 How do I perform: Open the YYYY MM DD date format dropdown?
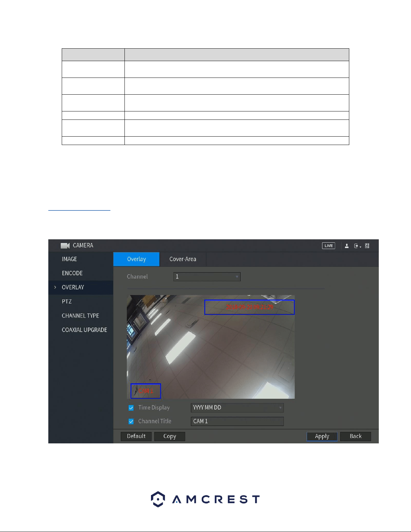click(x=237, y=407)
